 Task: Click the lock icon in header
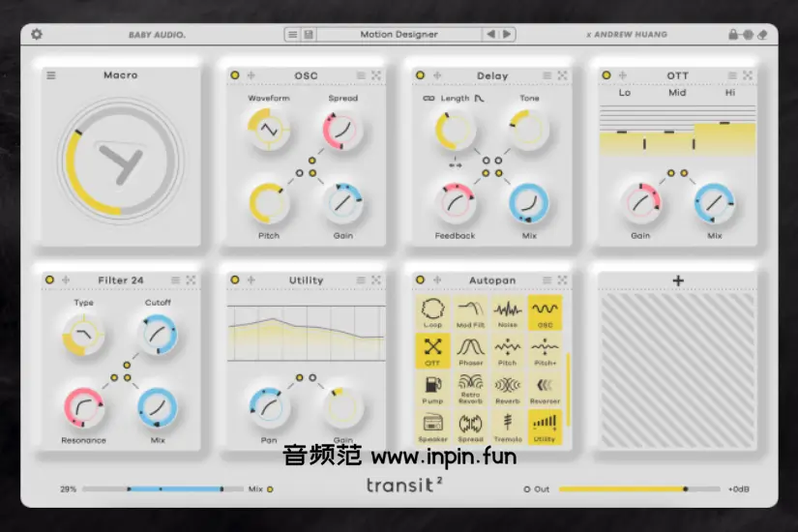(x=733, y=34)
